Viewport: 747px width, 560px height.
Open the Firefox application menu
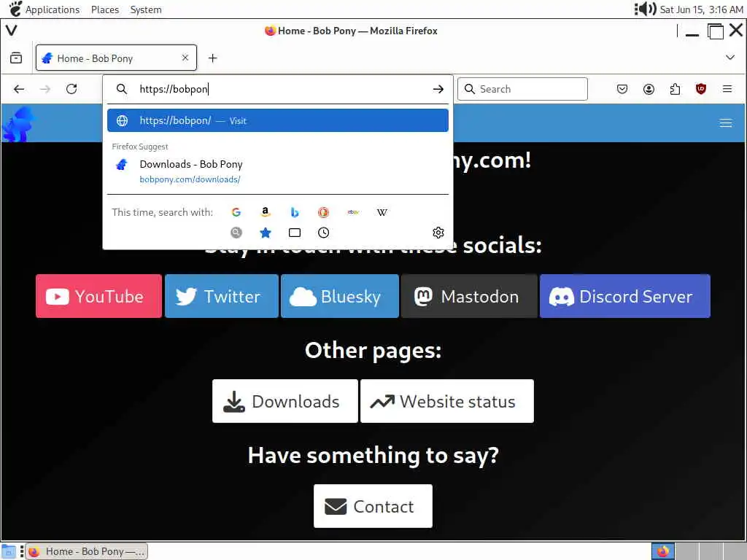[x=727, y=89]
